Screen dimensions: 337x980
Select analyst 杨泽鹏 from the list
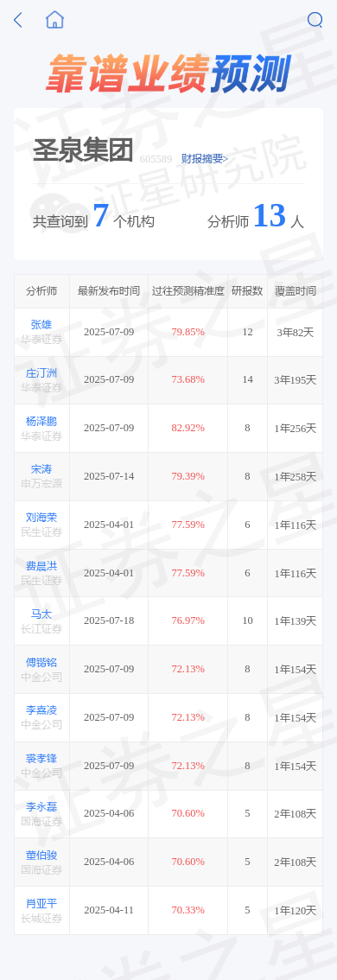pyautogui.click(x=41, y=421)
